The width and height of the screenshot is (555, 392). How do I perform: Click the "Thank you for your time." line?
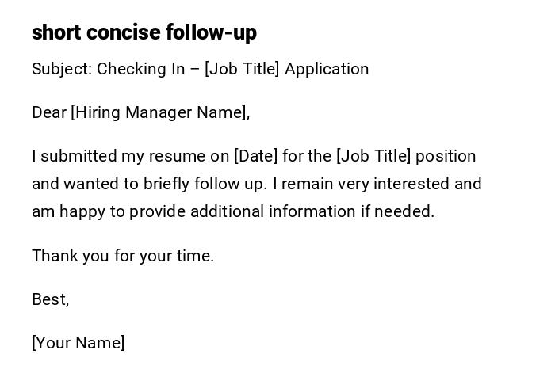[x=123, y=256]
